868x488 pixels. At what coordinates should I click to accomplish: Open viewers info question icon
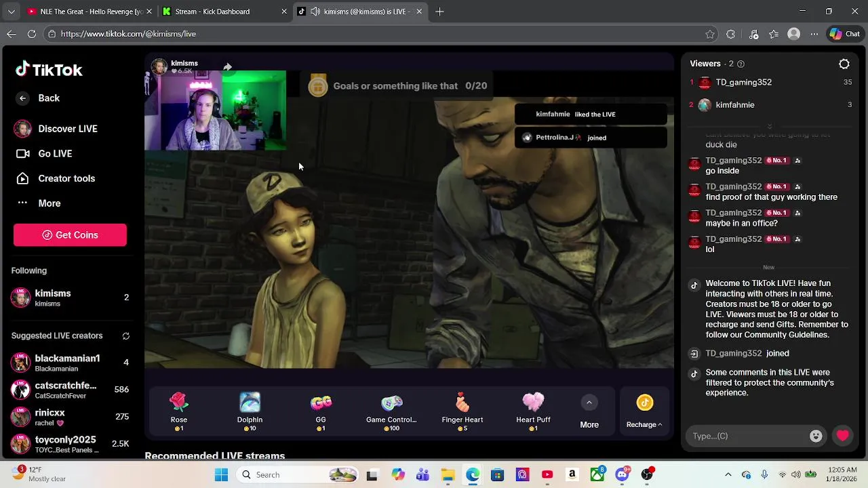click(741, 64)
